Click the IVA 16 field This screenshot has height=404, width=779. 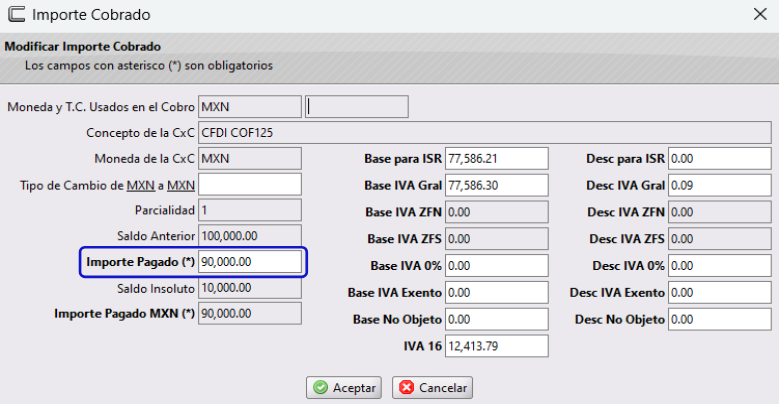coord(497,346)
